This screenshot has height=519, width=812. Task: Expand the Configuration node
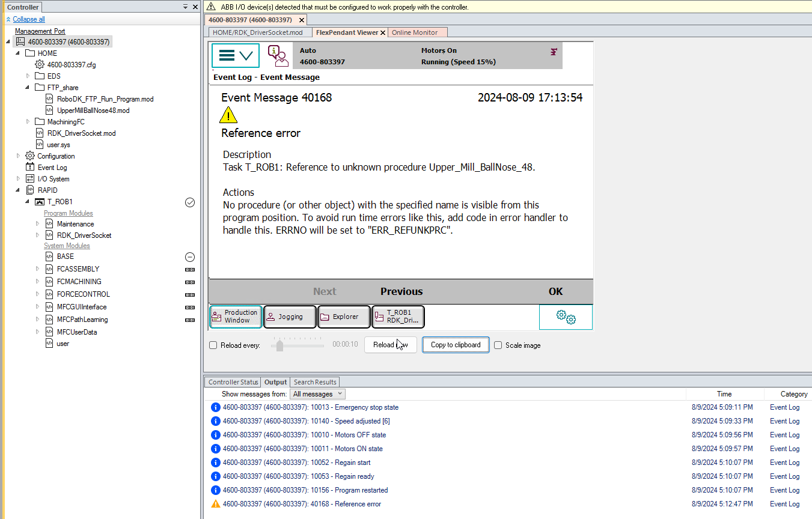pos(18,156)
